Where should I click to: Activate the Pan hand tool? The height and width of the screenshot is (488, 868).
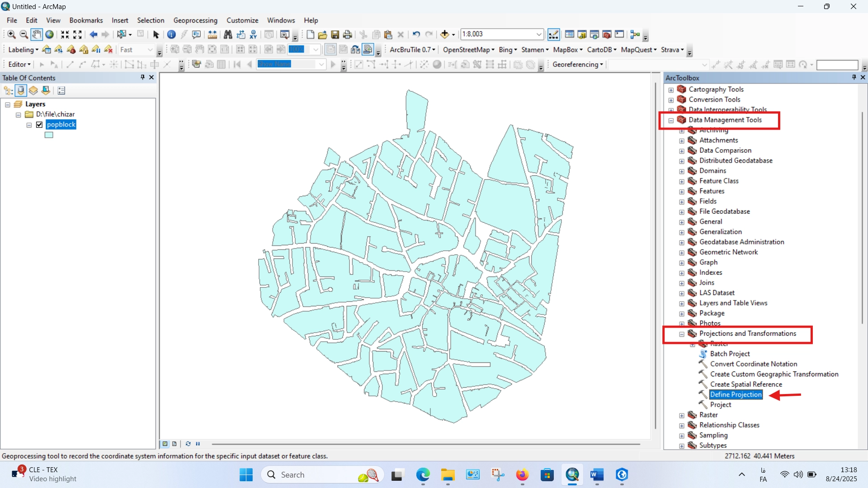point(37,34)
